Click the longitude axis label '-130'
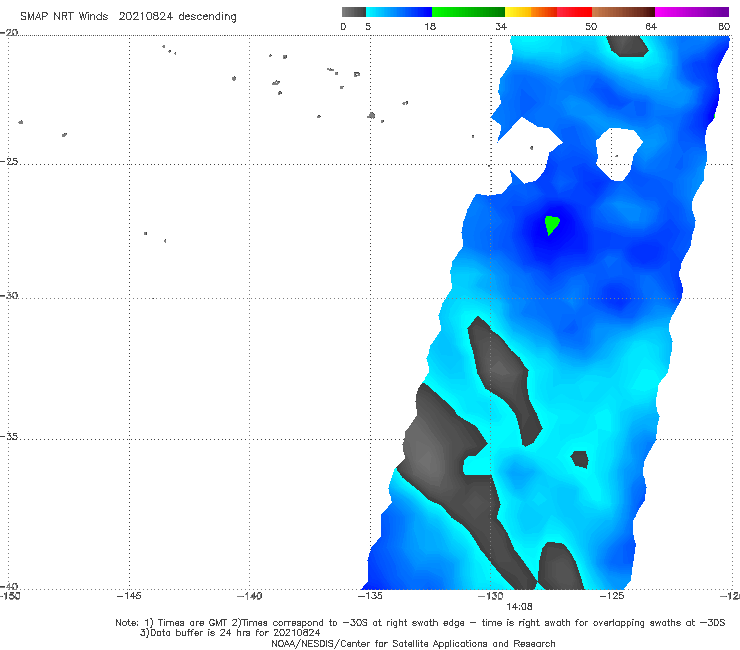The width and height of the screenshot is (740, 650). (x=491, y=596)
